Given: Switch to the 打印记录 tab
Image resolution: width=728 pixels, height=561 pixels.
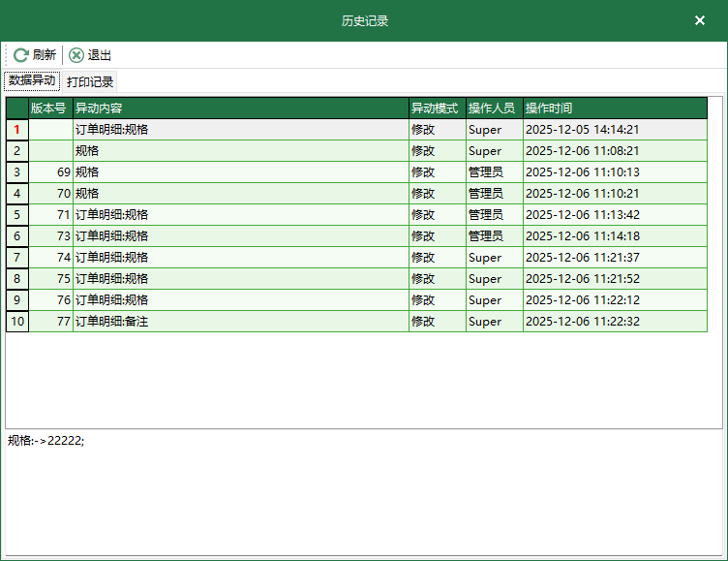Looking at the screenshot, I should point(90,81).
